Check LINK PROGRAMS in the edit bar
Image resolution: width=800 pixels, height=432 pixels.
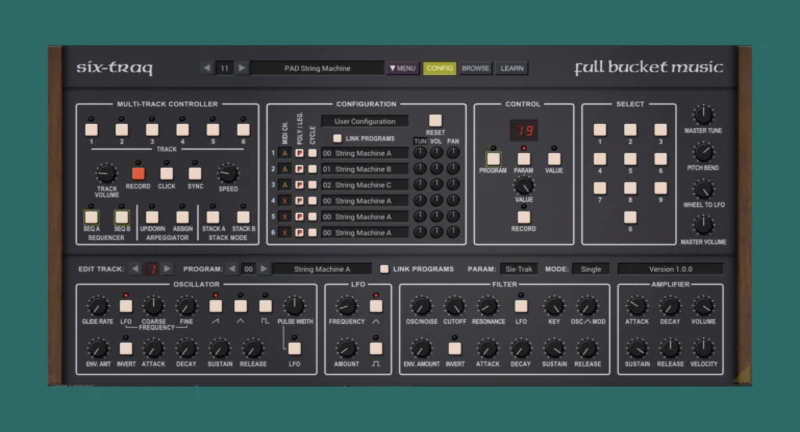pos(384,269)
